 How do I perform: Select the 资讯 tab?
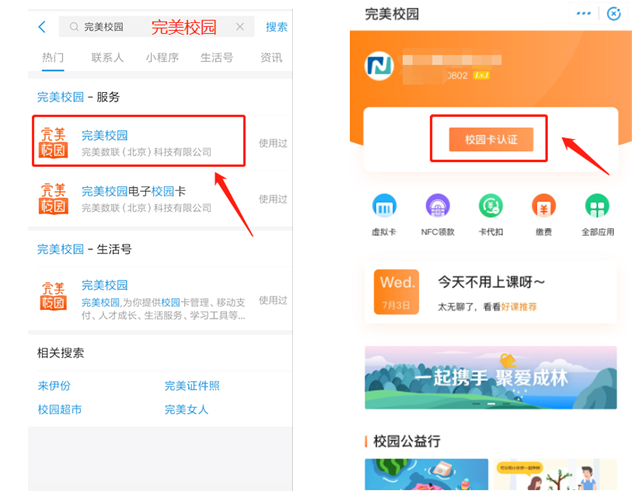point(271,58)
